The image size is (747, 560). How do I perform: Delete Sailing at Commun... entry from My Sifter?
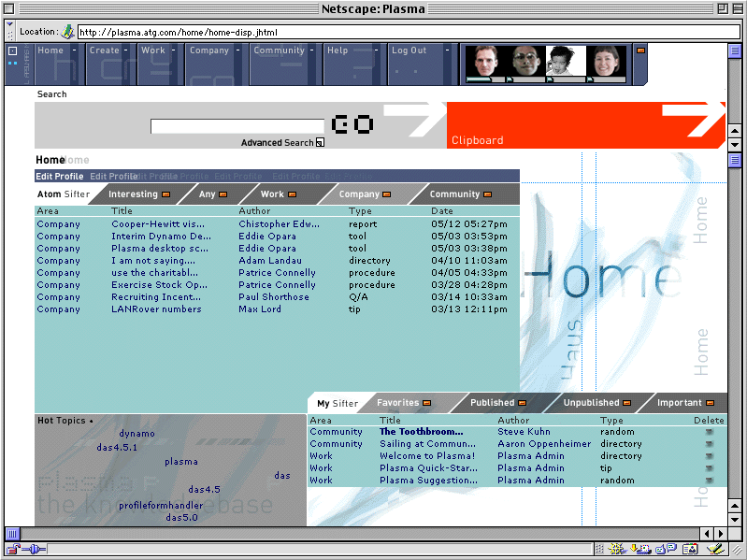[710, 444]
